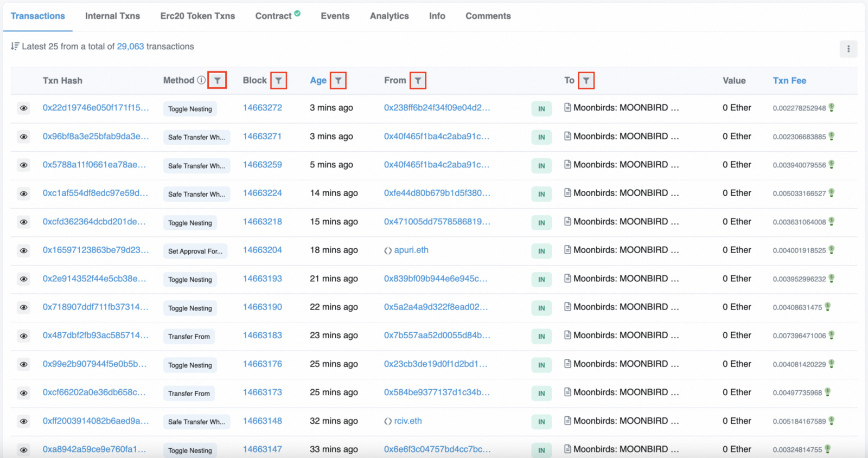The height and width of the screenshot is (458, 868).
Task: Click gas bulb icon for fee 0.005184167589
Action: tap(831, 421)
